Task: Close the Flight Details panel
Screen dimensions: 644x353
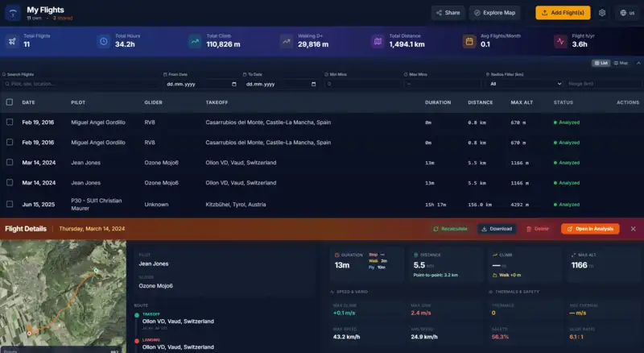Action: coord(634,229)
